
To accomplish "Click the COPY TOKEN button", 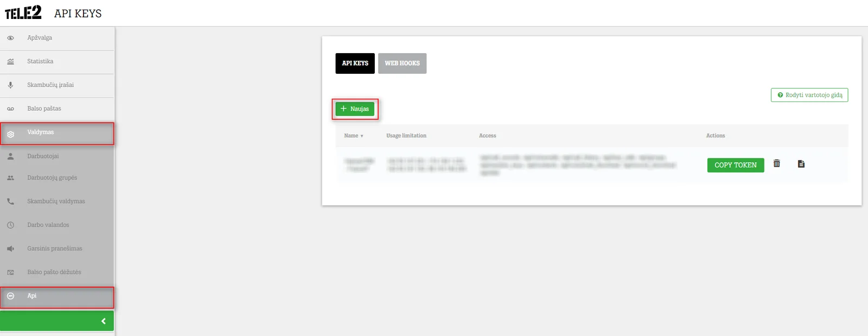I will [x=736, y=165].
